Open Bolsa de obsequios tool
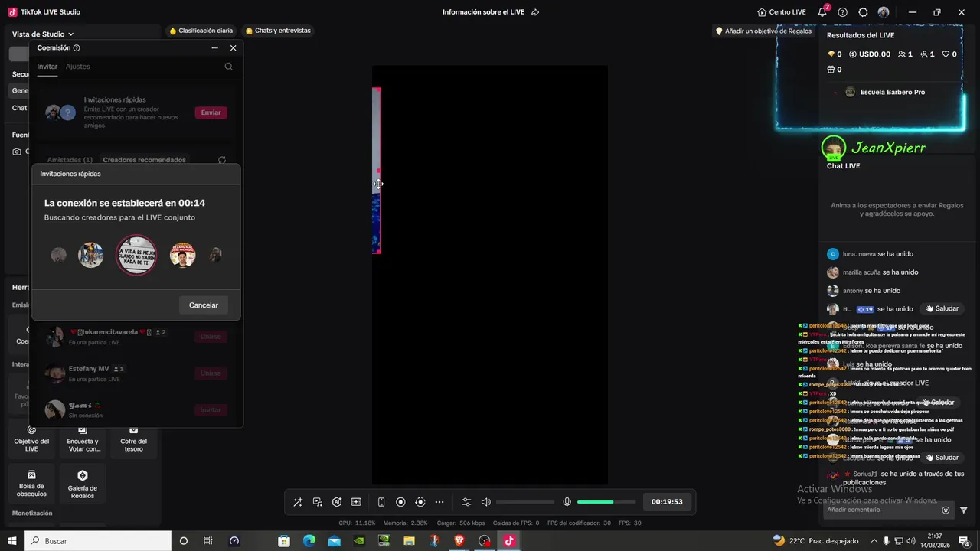This screenshot has height=551, width=980. [31, 484]
